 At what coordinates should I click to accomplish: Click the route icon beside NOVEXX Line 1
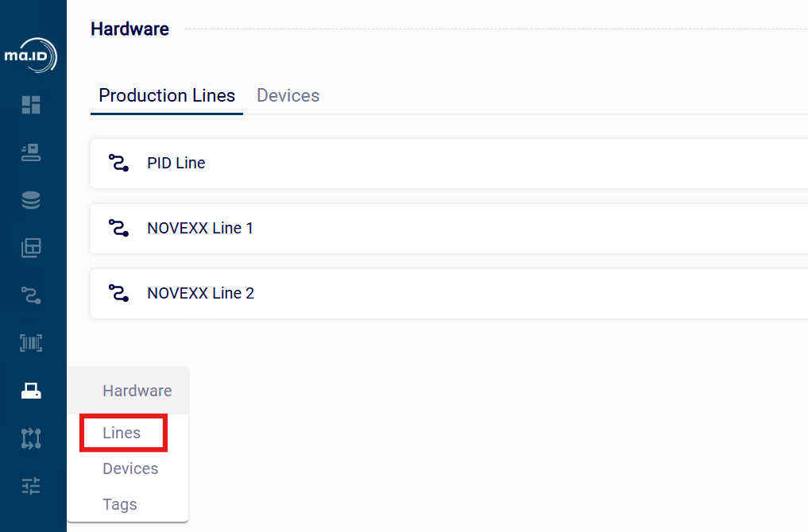(x=118, y=228)
